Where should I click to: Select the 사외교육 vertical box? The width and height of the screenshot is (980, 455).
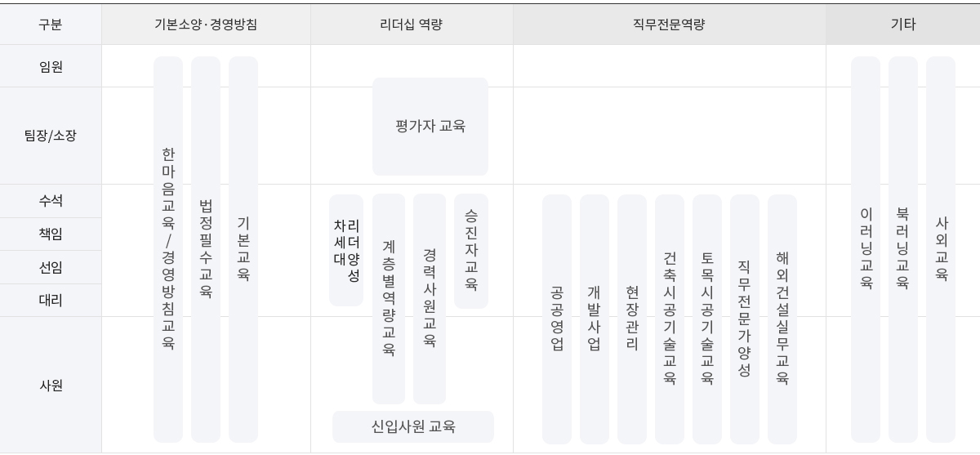(x=941, y=249)
